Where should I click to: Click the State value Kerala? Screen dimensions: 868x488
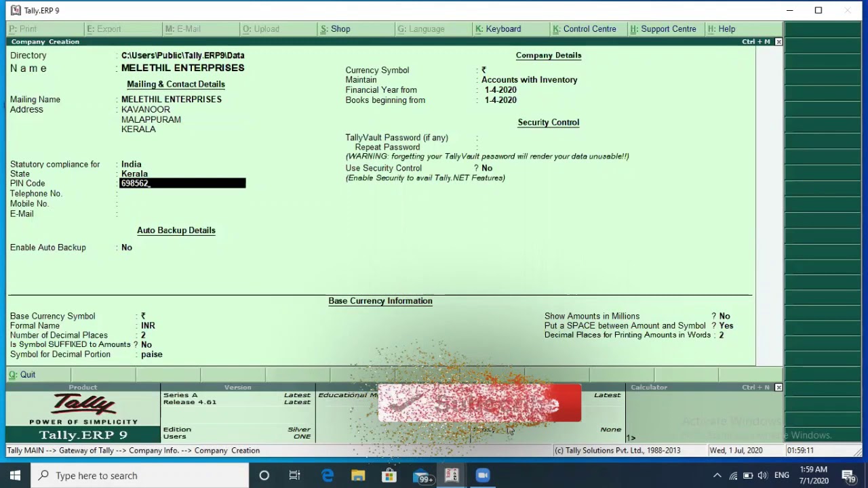[134, 174]
